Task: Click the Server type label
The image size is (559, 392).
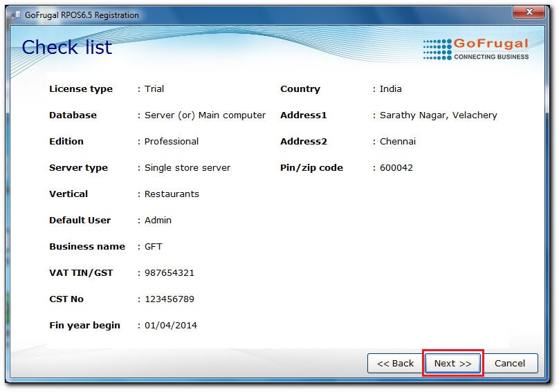Action: [78, 168]
